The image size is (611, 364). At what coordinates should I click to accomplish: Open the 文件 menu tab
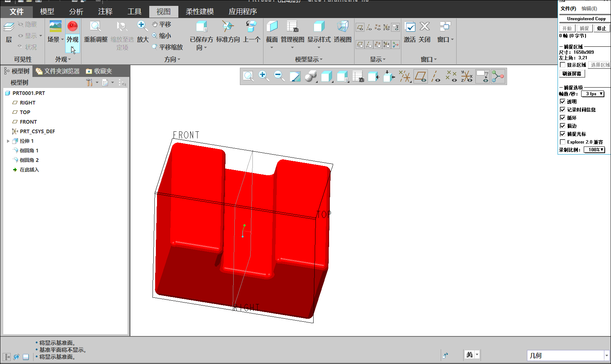(x=17, y=12)
